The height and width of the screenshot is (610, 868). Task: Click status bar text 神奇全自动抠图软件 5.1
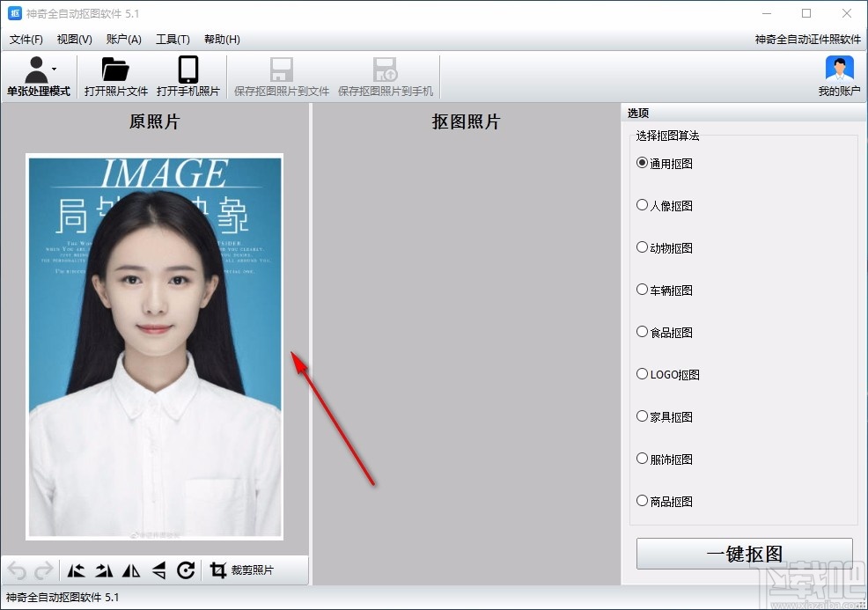[63, 598]
